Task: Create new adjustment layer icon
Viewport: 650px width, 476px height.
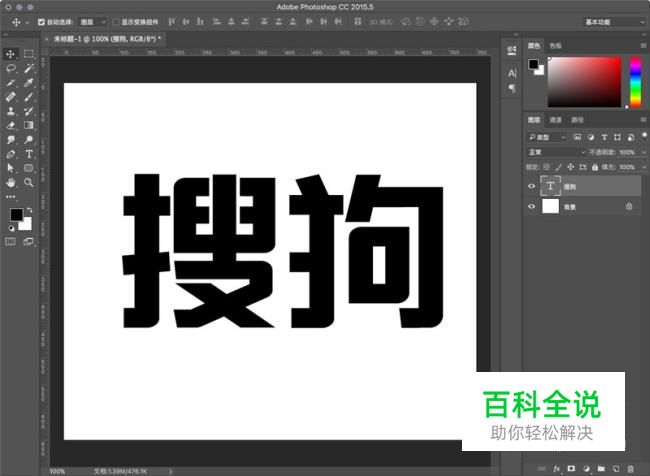Action: coord(586,469)
